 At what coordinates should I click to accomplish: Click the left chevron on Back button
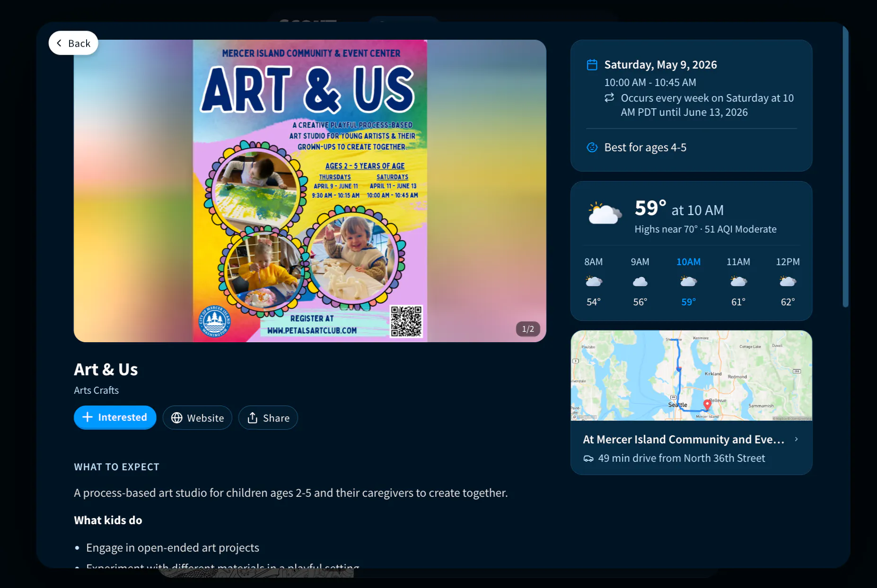(59, 43)
